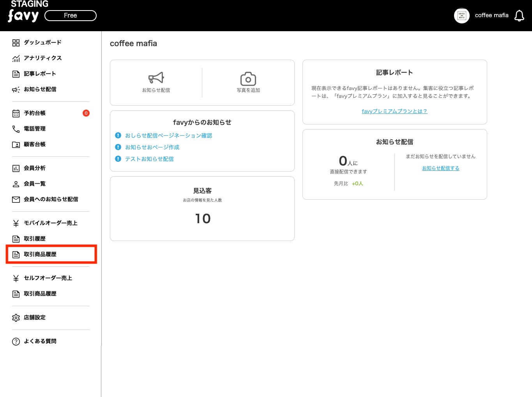Click the person icon for 会員一覧
This screenshot has width=532, height=397.
pos(16,184)
